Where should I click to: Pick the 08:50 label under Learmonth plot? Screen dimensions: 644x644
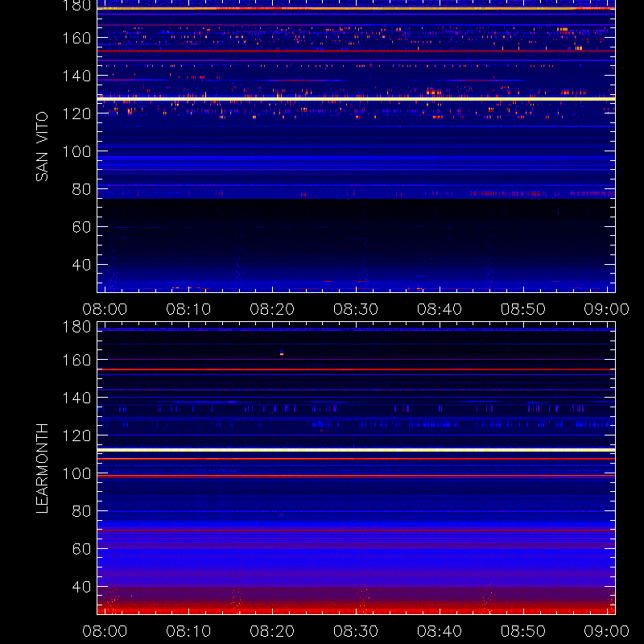522,631
